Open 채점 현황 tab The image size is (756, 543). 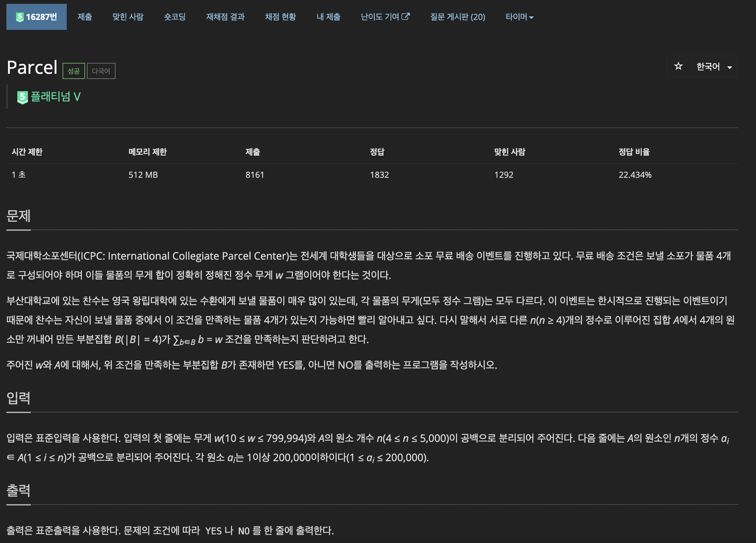click(x=280, y=17)
